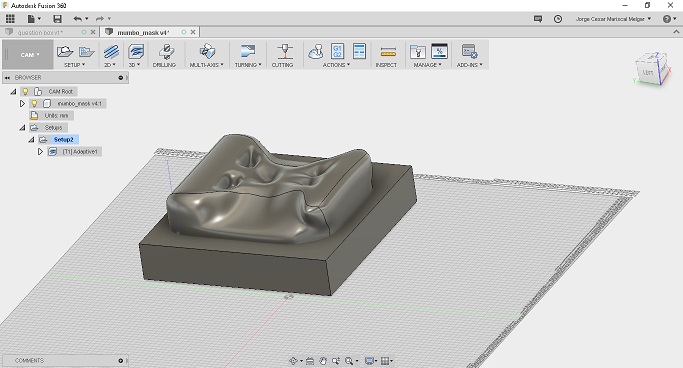Open the undo history dropdown arrow

86,19
